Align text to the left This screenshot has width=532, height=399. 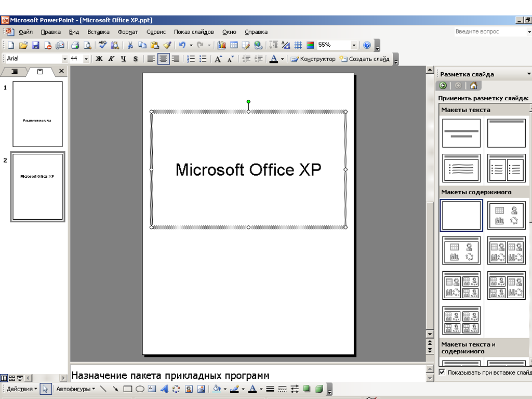pos(151,59)
